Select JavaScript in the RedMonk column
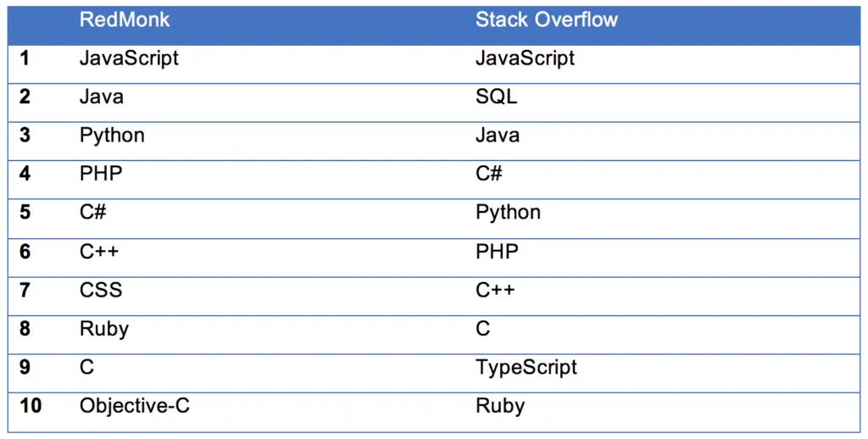Screen dimensions: 868x439 click(129, 58)
